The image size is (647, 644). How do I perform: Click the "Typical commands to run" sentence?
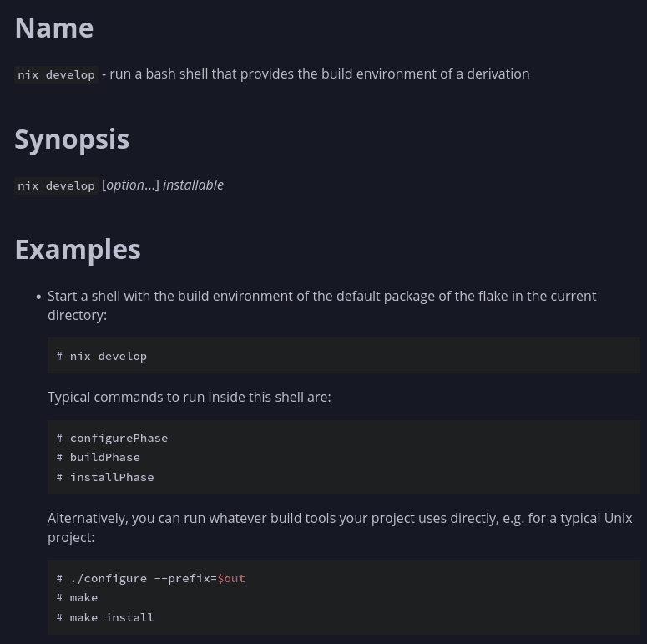[190, 398]
